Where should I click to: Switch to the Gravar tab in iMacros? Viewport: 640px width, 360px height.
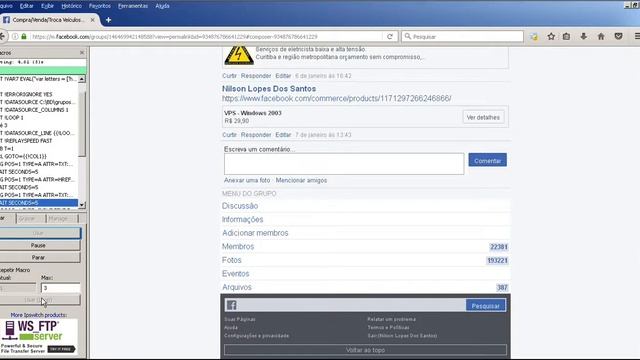pyautogui.click(x=27, y=218)
